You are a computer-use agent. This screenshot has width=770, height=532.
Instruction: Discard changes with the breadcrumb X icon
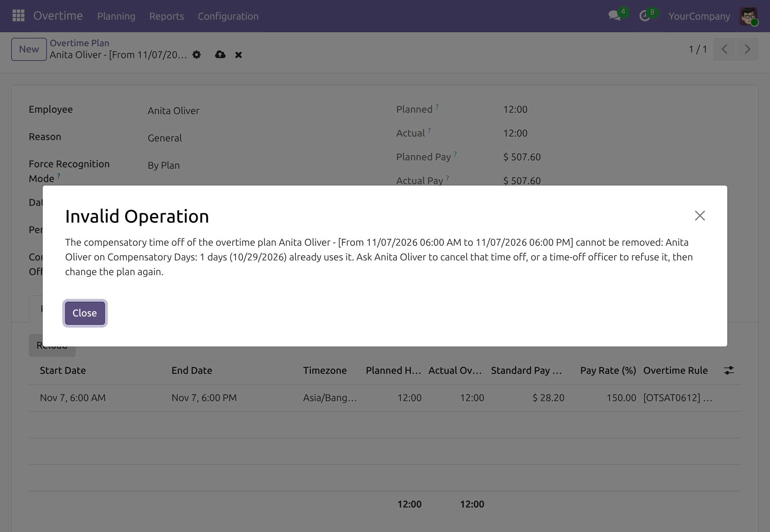[x=238, y=55]
